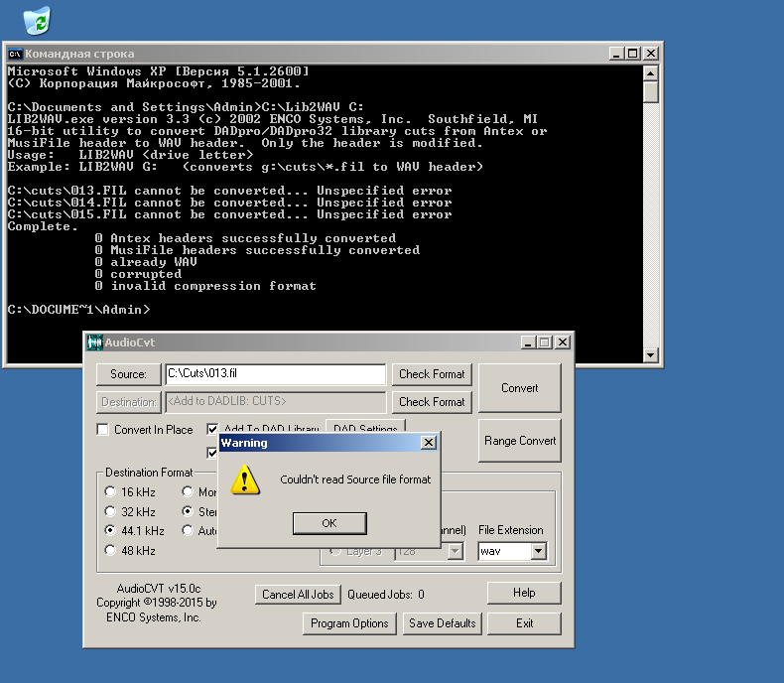Select the Stereo channel option

point(188,511)
